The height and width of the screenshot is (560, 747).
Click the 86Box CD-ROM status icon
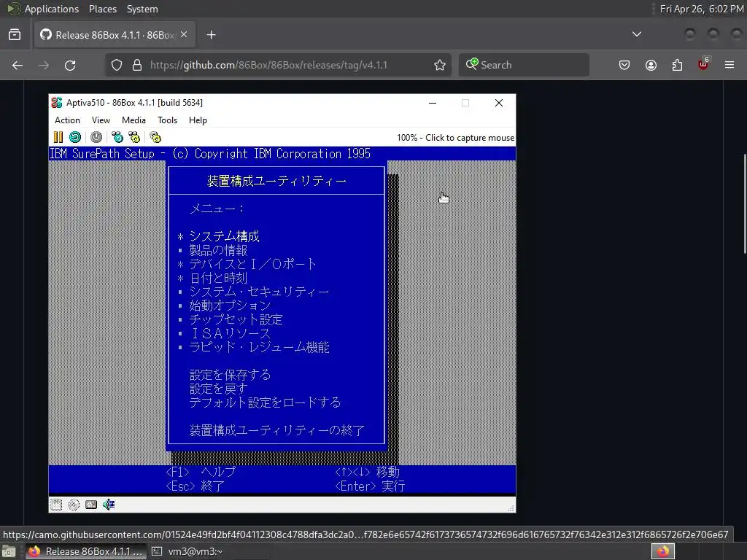tap(74, 505)
